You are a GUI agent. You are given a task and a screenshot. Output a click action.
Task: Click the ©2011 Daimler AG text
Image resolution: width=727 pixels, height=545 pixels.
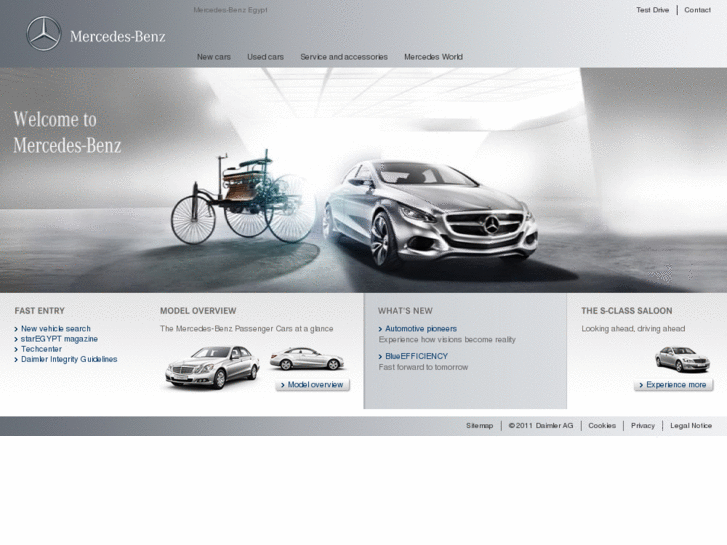point(541,425)
